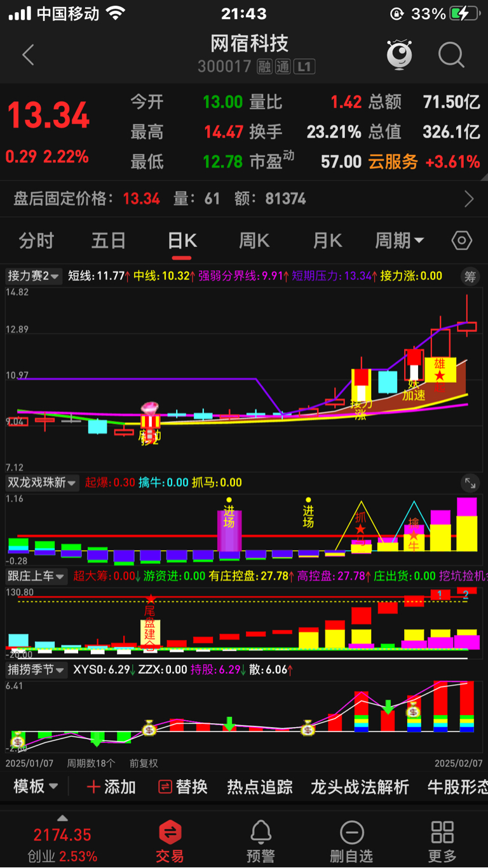
Task: Tap the 牛股形态 button
Action: tap(457, 787)
